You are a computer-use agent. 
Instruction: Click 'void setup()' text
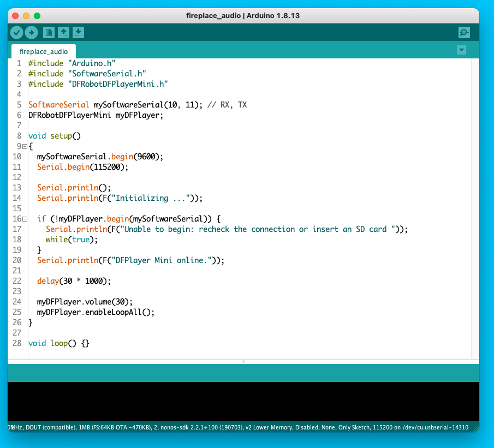(x=55, y=136)
